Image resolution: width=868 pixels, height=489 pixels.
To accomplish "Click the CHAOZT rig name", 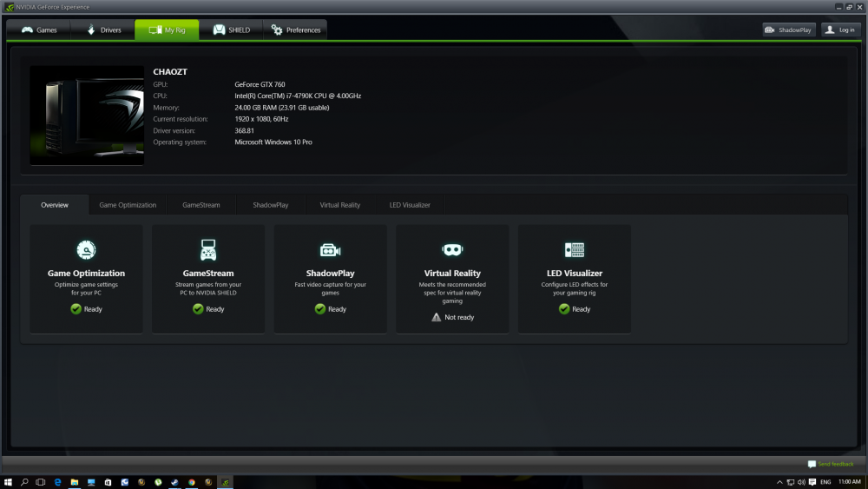I will [x=170, y=72].
